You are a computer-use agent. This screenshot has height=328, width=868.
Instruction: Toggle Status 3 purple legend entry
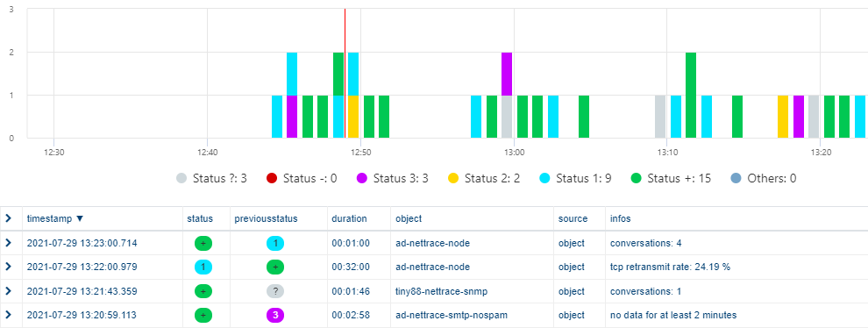click(393, 178)
